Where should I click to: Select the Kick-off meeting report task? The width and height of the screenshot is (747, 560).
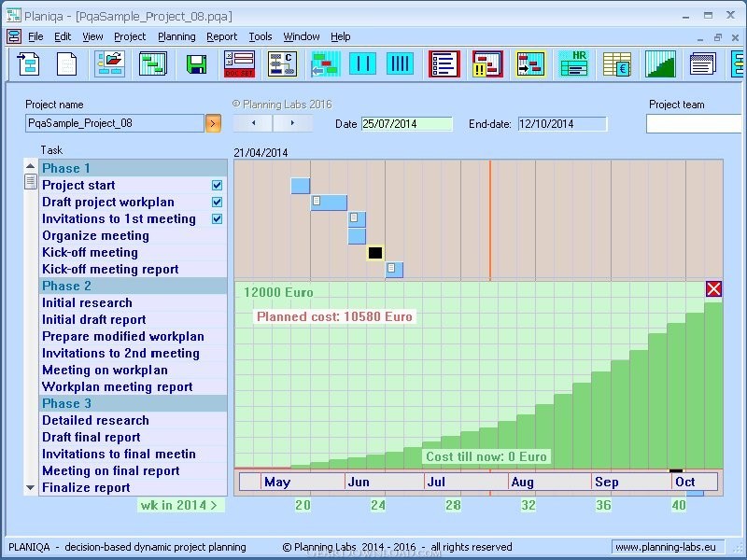pyautogui.click(x=133, y=269)
